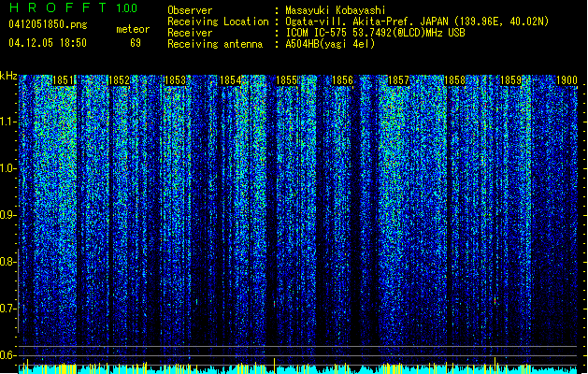Screen dimensions: 588x374
Task: Click the 0.7 kHz axis label
Action: coord(8,309)
